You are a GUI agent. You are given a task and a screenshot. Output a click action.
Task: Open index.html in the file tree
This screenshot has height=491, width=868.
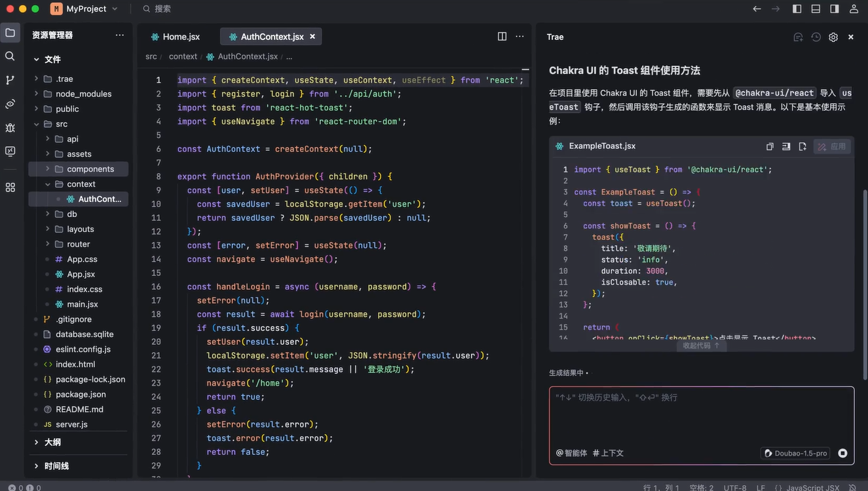click(x=75, y=364)
